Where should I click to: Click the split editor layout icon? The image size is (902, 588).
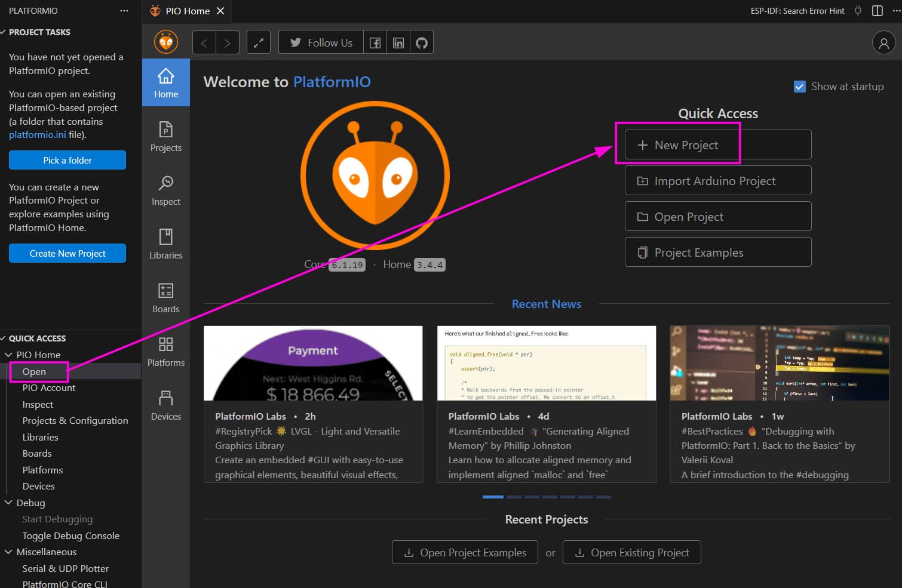coord(878,11)
